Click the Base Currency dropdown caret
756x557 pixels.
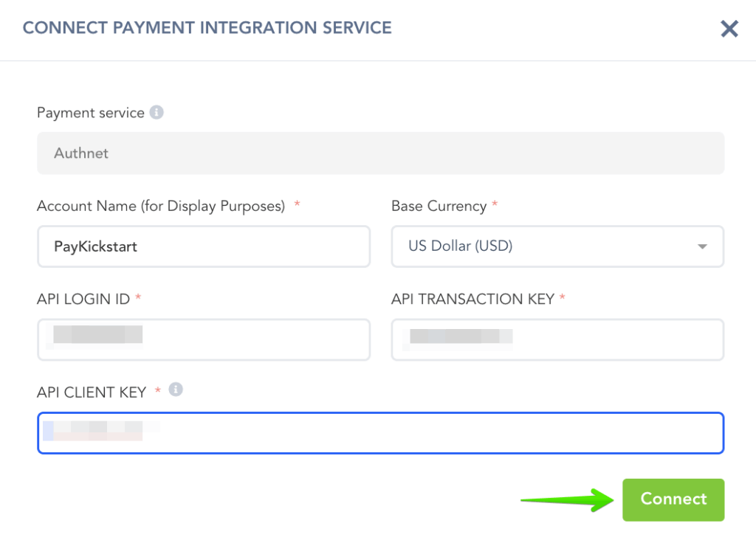[x=702, y=246]
